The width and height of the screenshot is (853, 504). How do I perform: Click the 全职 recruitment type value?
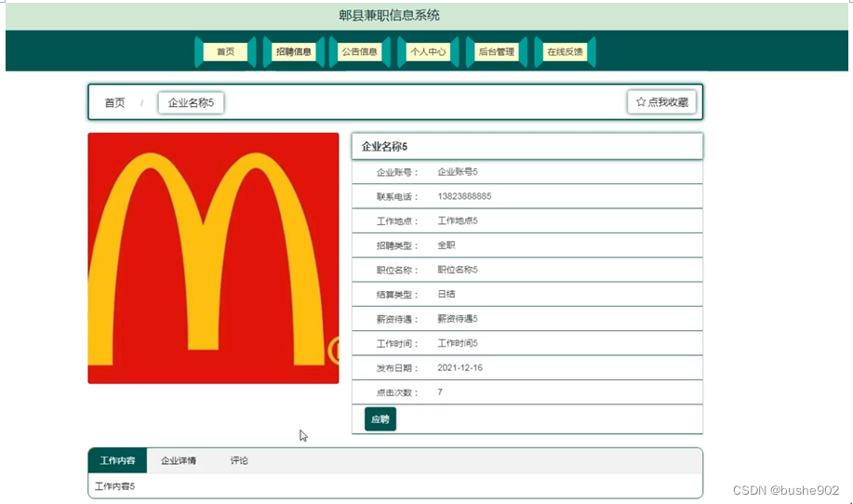(x=446, y=245)
